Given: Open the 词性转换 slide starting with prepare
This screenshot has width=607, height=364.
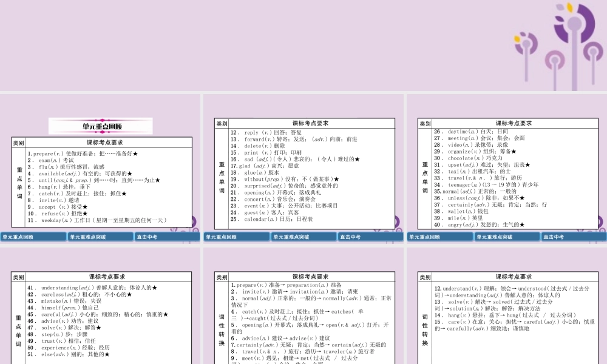Looking at the screenshot, I should pyautogui.click(x=303, y=315).
